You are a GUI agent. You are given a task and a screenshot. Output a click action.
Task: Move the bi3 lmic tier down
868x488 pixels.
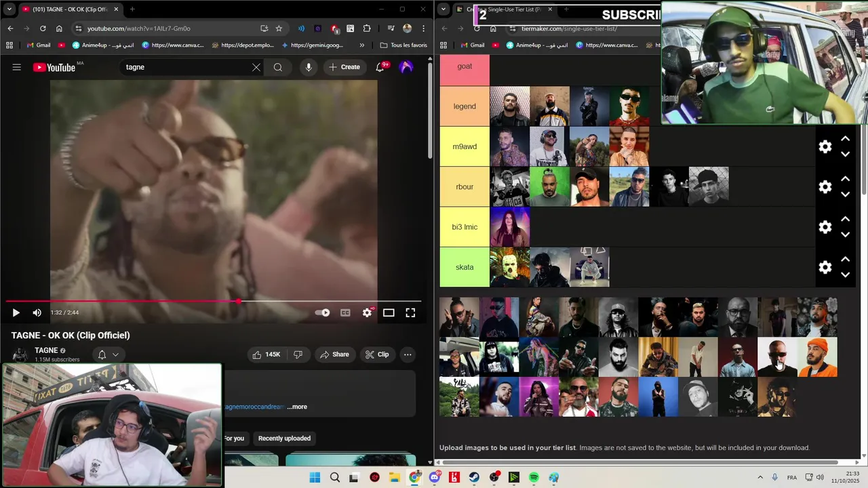click(846, 235)
